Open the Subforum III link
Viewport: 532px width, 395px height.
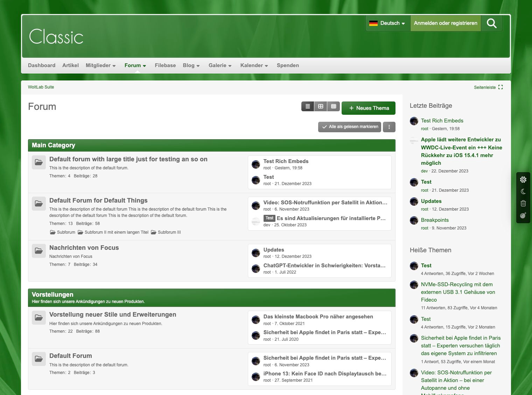pyautogui.click(x=169, y=232)
